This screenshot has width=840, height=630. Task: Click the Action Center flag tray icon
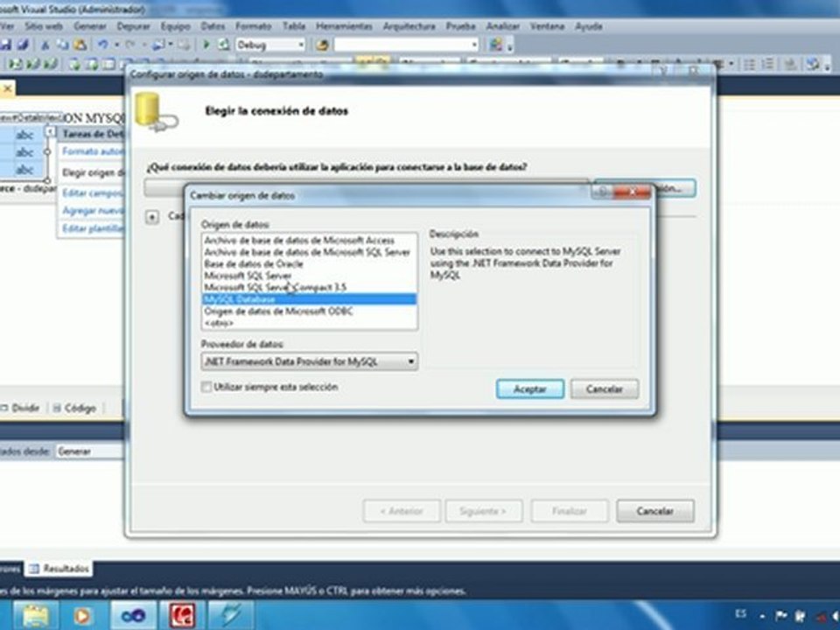click(x=781, y=616)
